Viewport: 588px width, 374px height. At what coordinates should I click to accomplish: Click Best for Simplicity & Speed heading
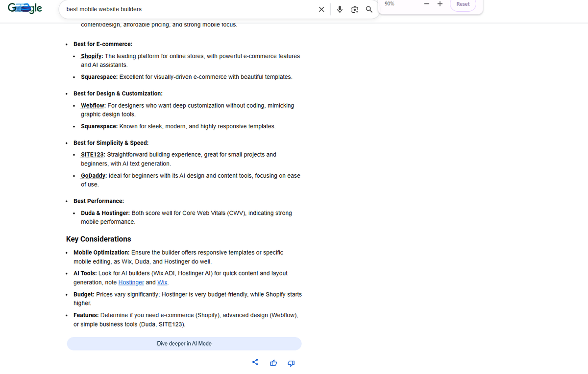point(111,143)
